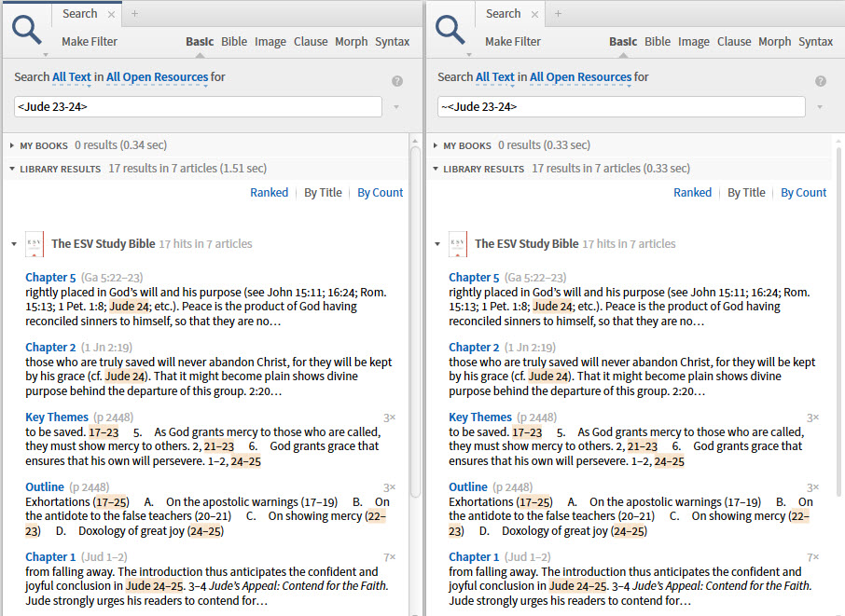Add a new tab in right panel

tap(559, 14)
